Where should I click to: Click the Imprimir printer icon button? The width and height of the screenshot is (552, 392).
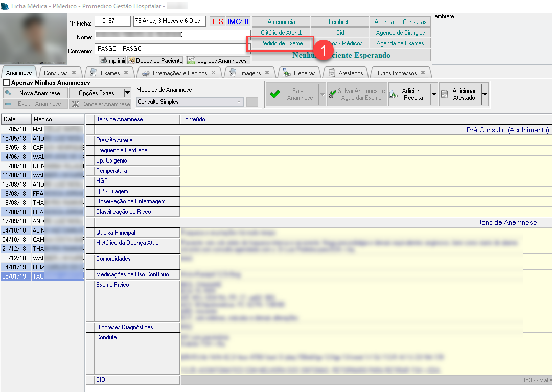[x=112, y=61]
